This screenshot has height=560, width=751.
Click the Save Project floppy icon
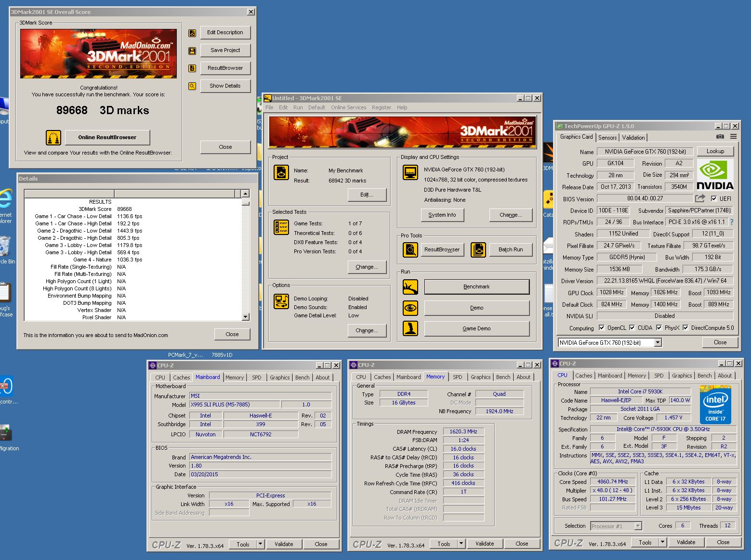click(x=192, y=51)
